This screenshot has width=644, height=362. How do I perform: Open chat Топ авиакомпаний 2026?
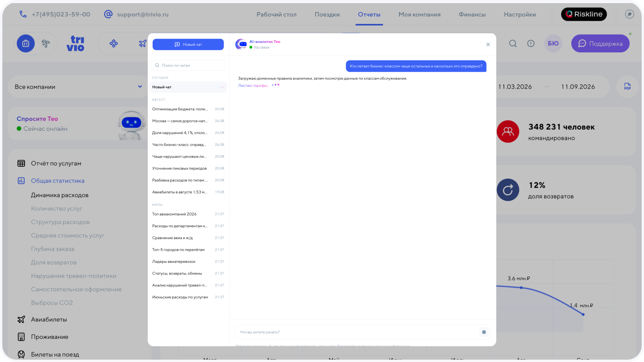coord(188,214)
